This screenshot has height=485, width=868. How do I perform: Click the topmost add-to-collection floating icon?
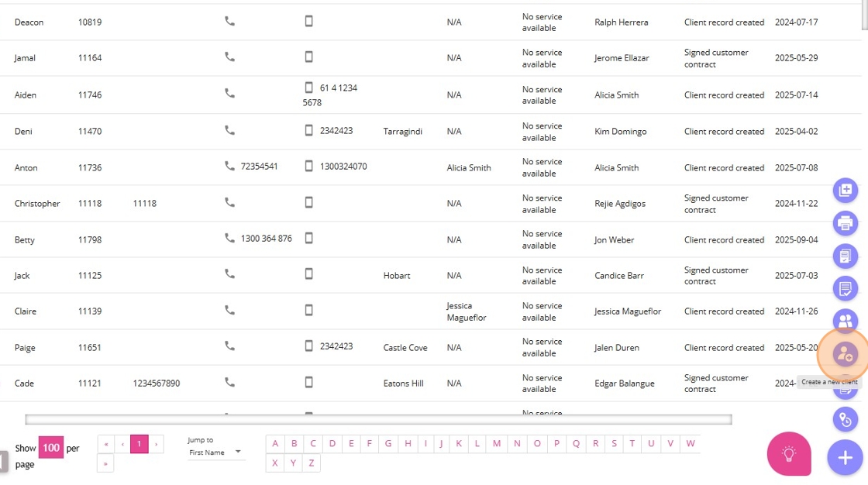tap(845, 190)
